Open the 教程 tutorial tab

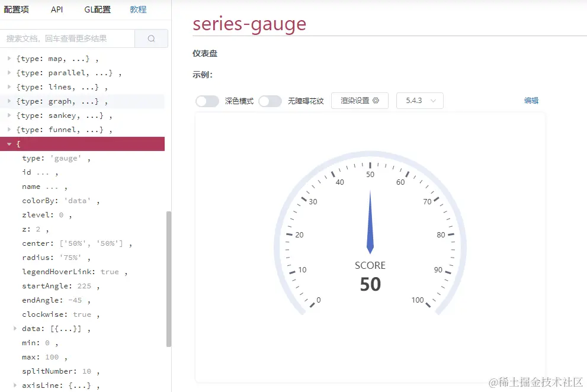coord(138,9)
